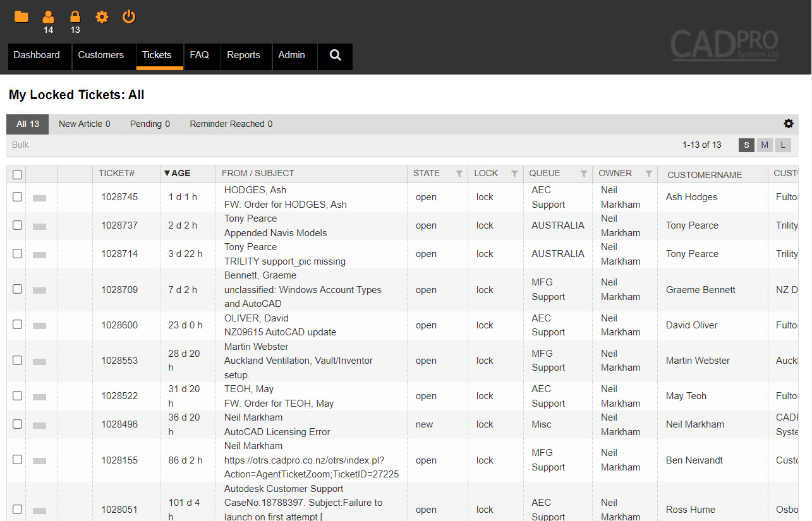This screenshot has height=521, width=812.
Task: Open list settings gear icon at right
Action: [789, 124]
